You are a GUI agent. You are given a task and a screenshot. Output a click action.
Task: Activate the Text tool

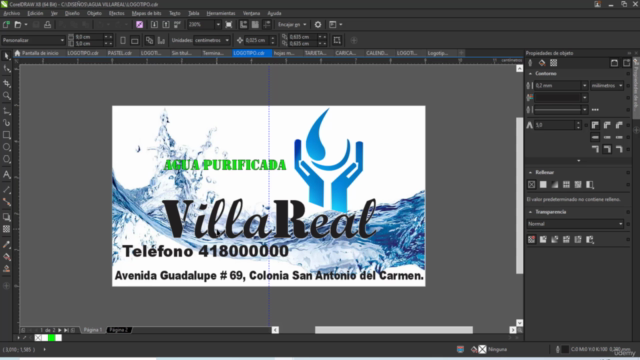tap(7, 175)
